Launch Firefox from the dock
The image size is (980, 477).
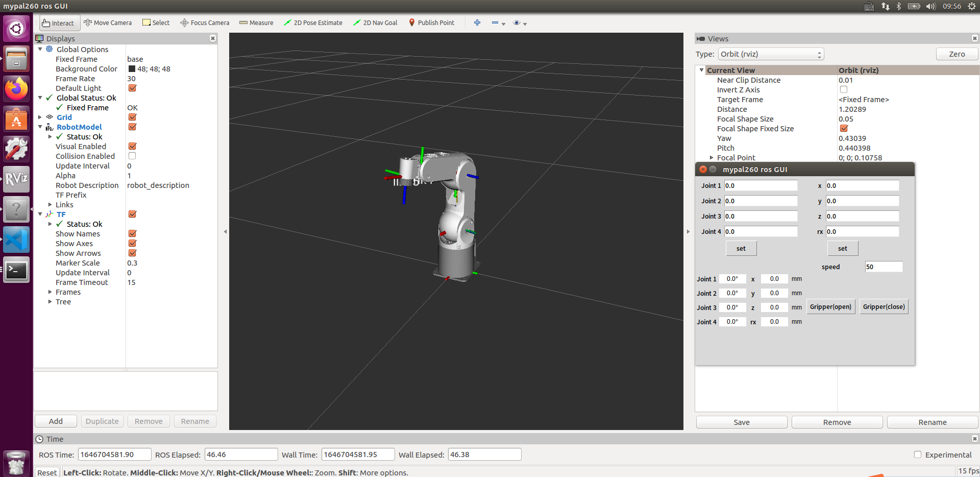pos(16,89)
